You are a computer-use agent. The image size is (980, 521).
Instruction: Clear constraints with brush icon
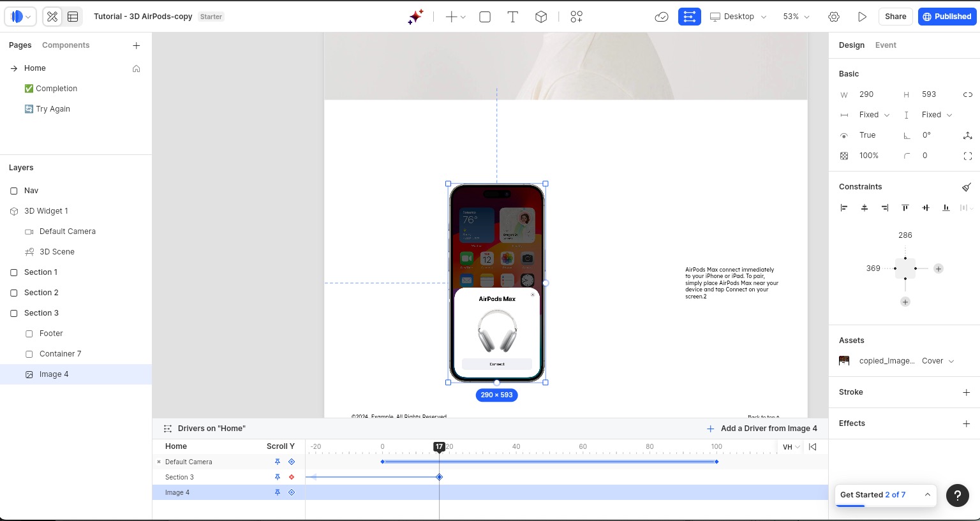967,187
